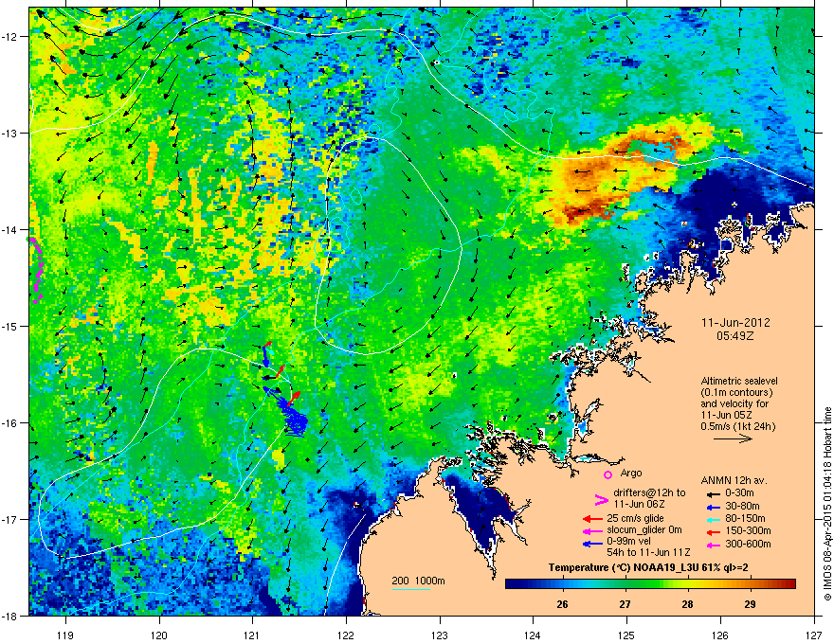Click the latitude axis label -15
The image size is (834, 644).
tap(9, 326)
